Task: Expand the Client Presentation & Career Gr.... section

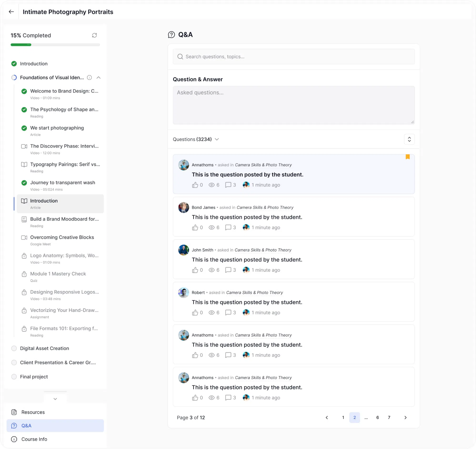Action: coord(58,363)
